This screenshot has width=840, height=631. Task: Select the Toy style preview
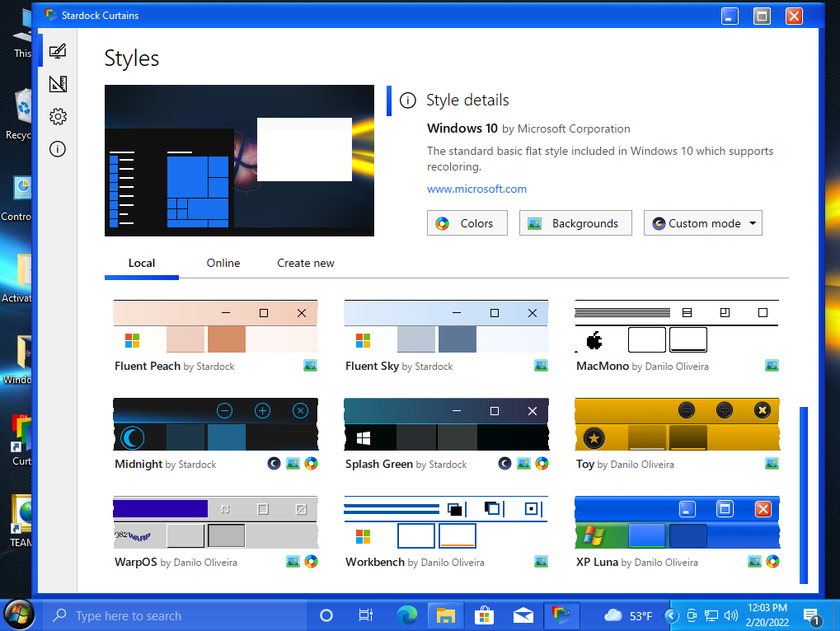(677, 424)
